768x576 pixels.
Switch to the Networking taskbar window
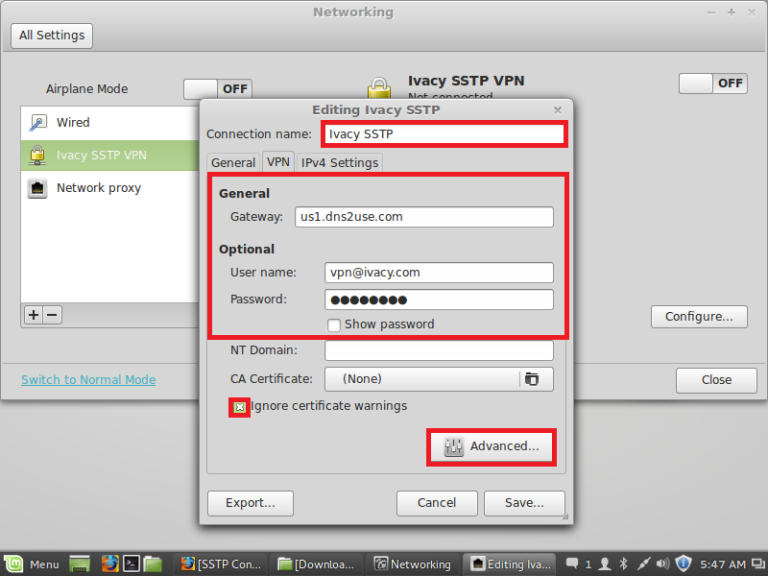click(412, 564)
